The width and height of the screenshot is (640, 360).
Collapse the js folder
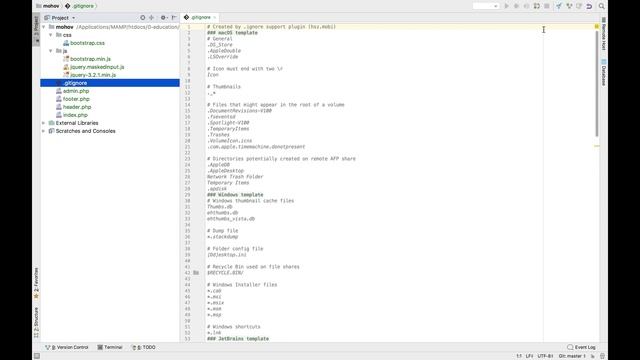[51, 51]
